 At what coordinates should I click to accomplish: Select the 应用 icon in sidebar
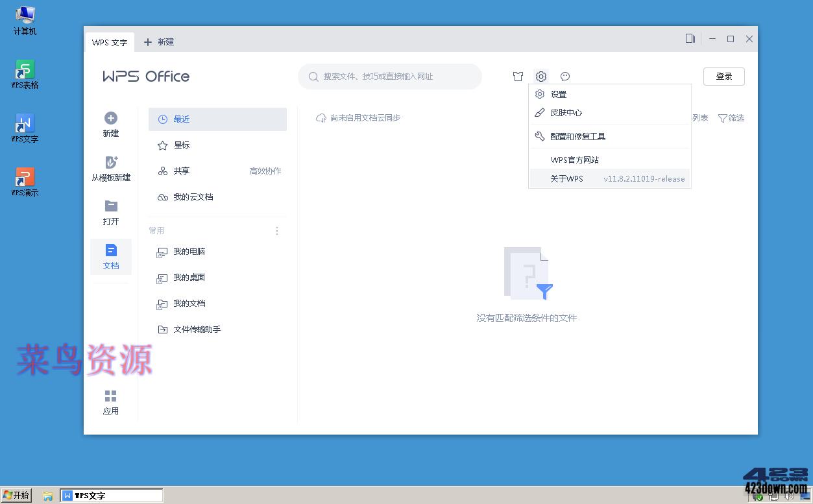click(110, 402)
